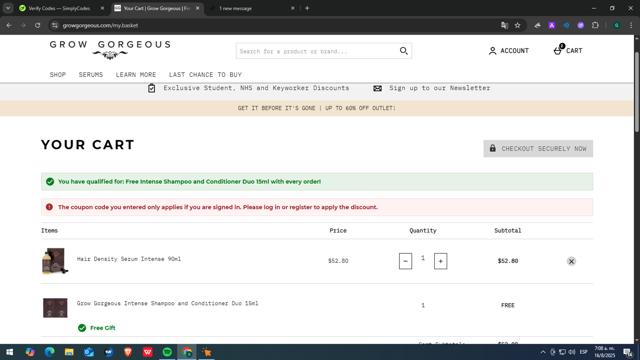640x360 pixels.
Task: Click the Up to 60% Off Outlet banner
Action: tap(316, 108)
